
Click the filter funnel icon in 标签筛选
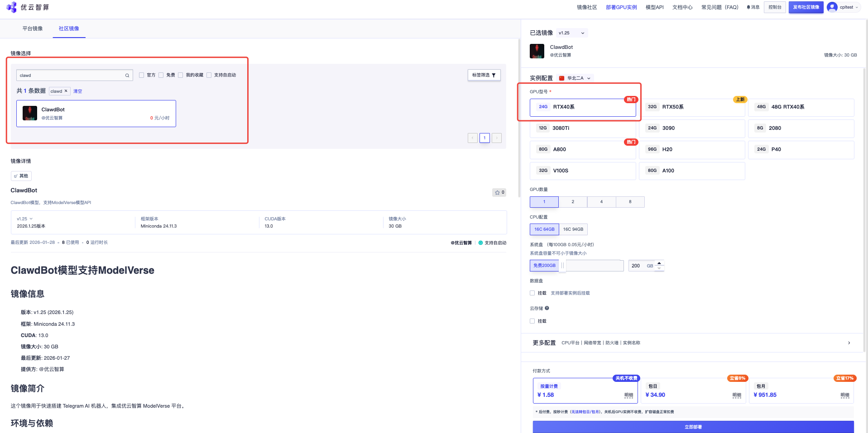click(x=494, y=75)
